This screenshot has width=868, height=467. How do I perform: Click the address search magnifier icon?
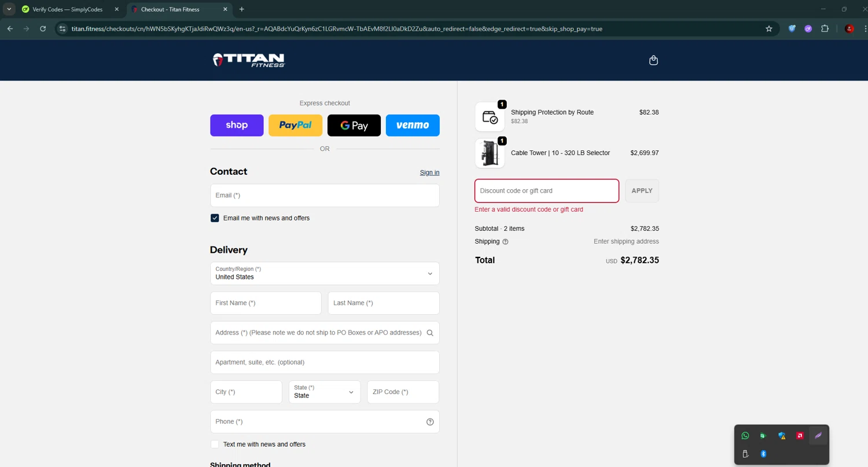point(430,333)
